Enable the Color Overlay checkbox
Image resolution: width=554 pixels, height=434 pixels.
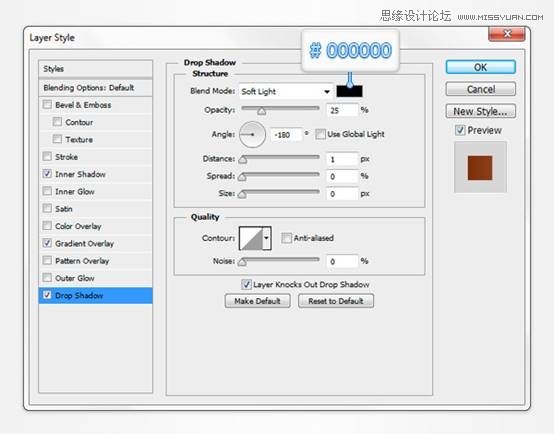(x=47, y=226)
